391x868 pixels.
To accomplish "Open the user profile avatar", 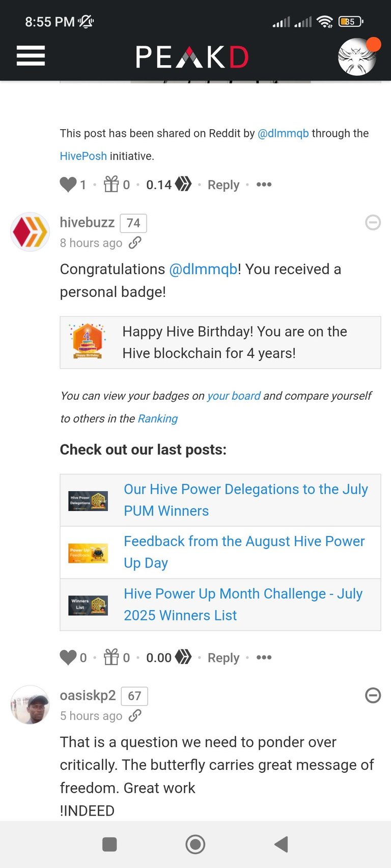I will (357, 56).
